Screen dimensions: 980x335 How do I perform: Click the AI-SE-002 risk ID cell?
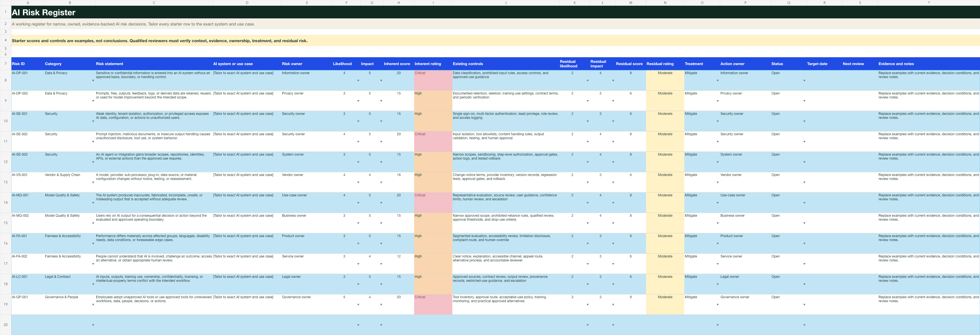28,141
